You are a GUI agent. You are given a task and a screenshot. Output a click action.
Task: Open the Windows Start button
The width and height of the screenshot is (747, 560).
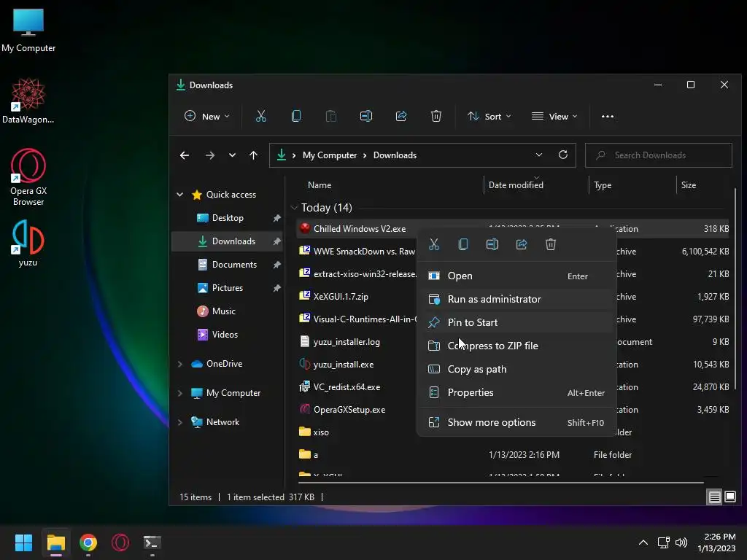click(23, 542)
